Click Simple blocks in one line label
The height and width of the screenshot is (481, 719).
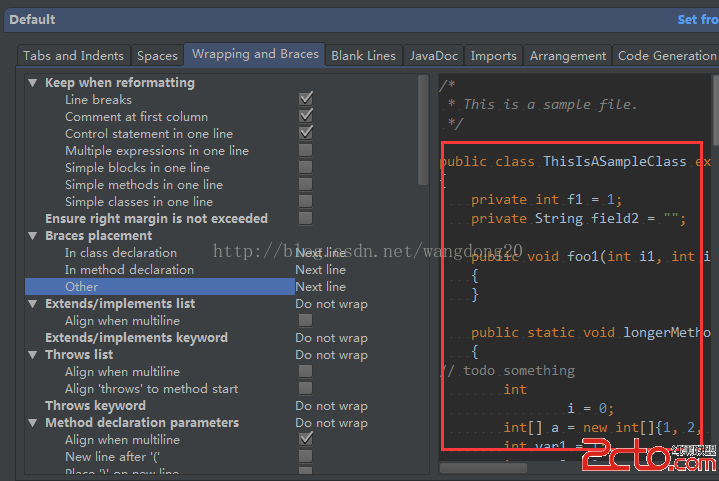click(x=137, y=167)
